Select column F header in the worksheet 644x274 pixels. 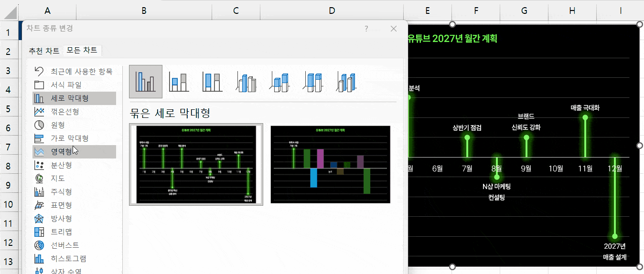coord(476,11)
